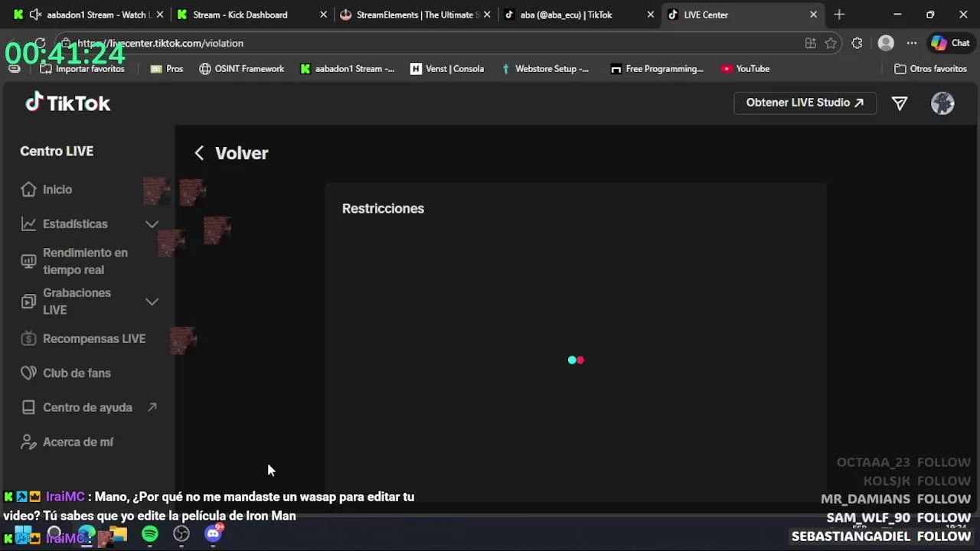This screenshot has height=551, width=980.
Task: Click Obtener LIVE Studio button
Action: coord(805,103)
